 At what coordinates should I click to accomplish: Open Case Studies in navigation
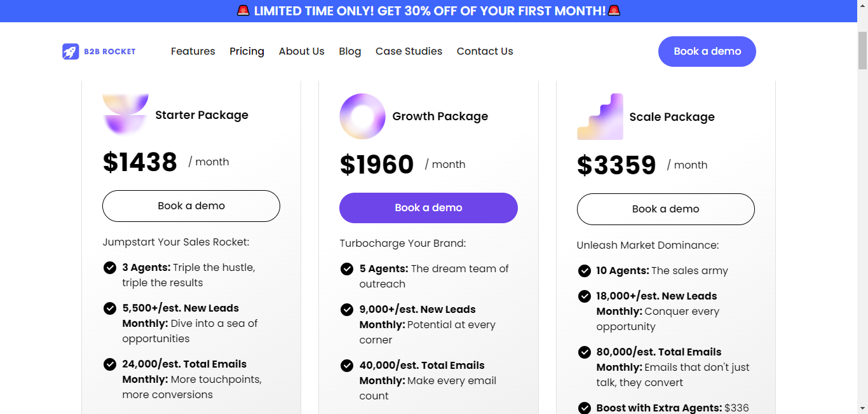(409, 52)
